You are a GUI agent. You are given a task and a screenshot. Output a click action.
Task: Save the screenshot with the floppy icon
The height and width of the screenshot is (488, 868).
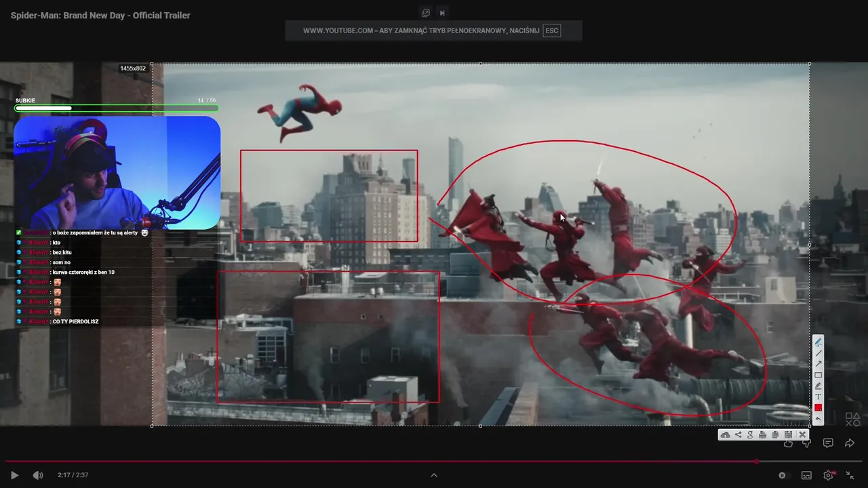(789, 434)
